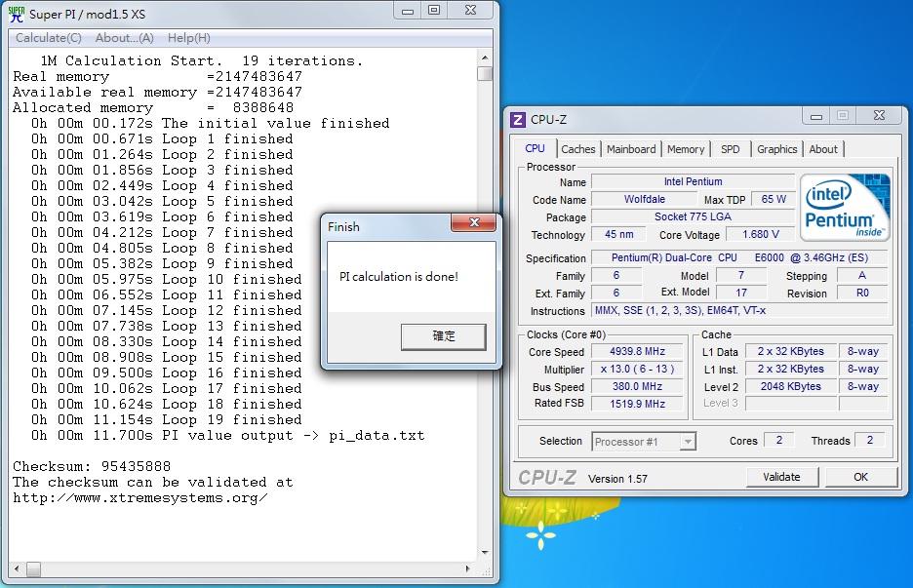Viewport: 913px width, 588px height.
Task: Click the Checksum: 95435888 line
Action: point(92,467)
